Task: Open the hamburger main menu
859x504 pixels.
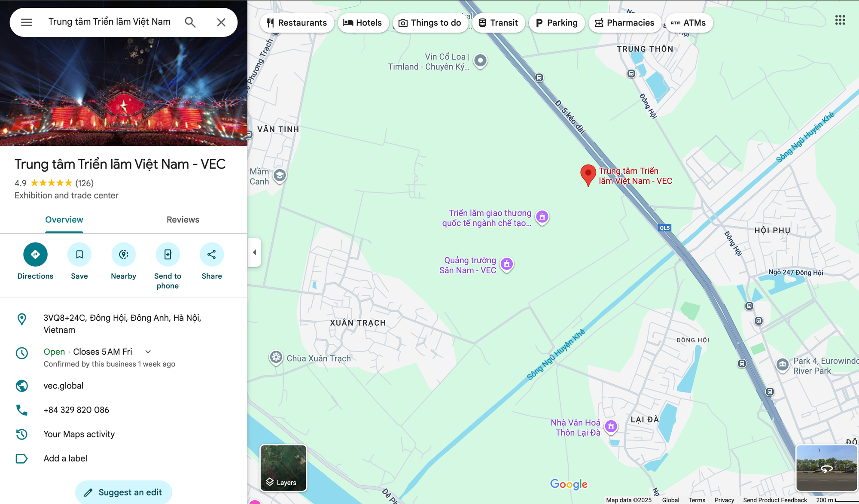Action: click(27, 22)
